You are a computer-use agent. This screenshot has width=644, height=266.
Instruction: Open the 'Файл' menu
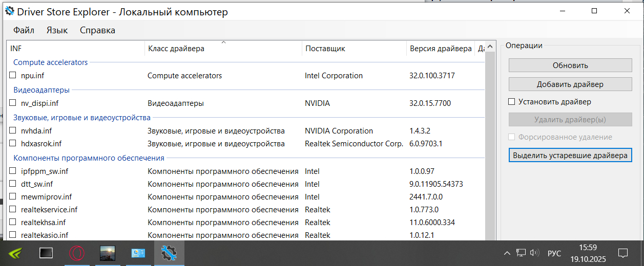click(x=24, y=30)
